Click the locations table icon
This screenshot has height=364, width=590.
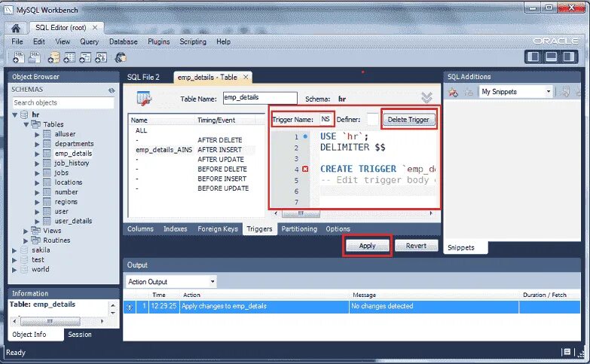coord(47,182)
